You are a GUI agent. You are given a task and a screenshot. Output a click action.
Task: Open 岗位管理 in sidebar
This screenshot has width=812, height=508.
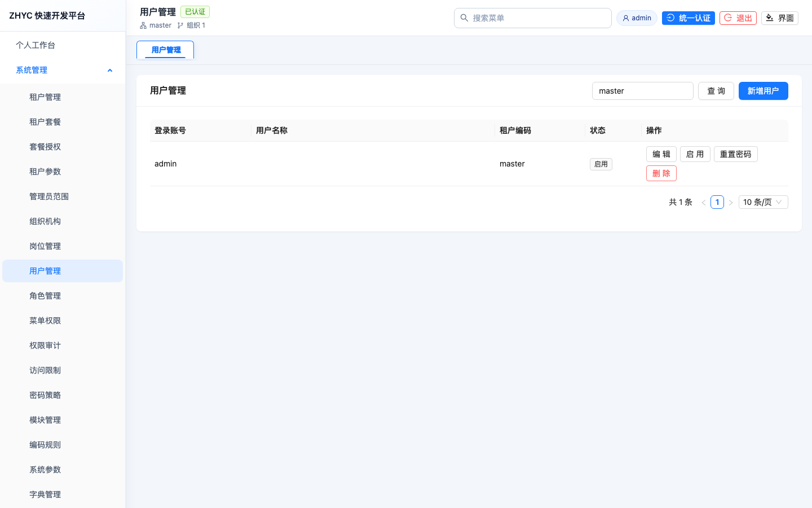[63, 246]
